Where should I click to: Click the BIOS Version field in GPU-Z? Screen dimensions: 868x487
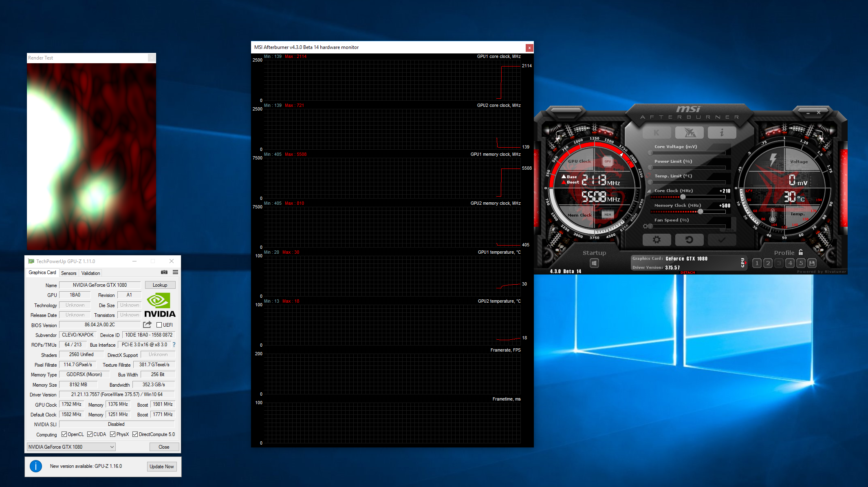click(100, 325)
